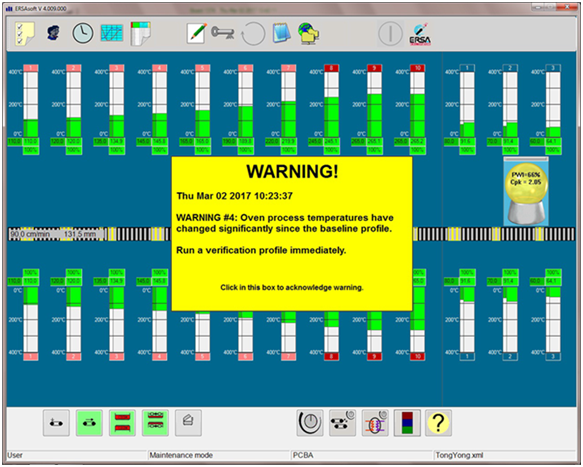The height and width of the screenshot is (467, 583).
Task: Click top cooling zone 3 temperature bar
Action: (x=553, y=104)
